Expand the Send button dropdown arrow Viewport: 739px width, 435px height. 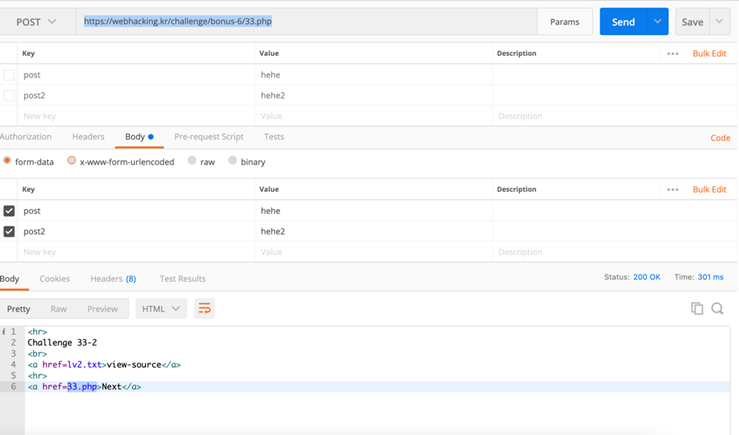(657, 22)
